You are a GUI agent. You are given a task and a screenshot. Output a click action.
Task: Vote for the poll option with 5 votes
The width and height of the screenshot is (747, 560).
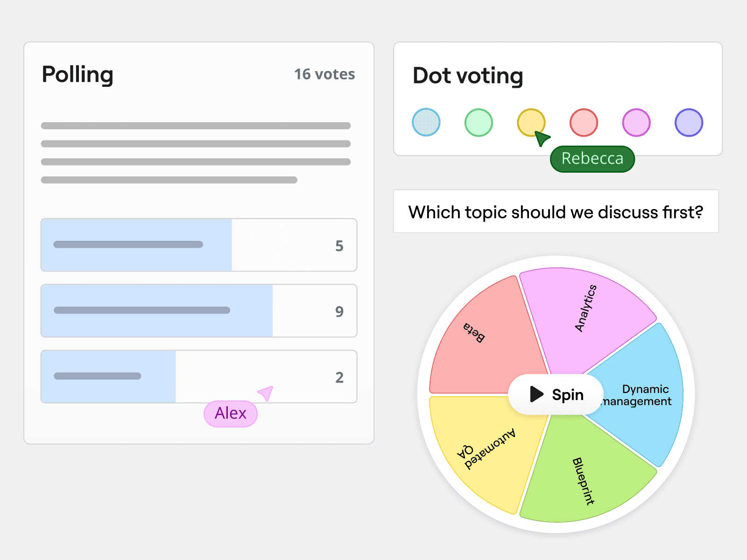click(199, 245)
